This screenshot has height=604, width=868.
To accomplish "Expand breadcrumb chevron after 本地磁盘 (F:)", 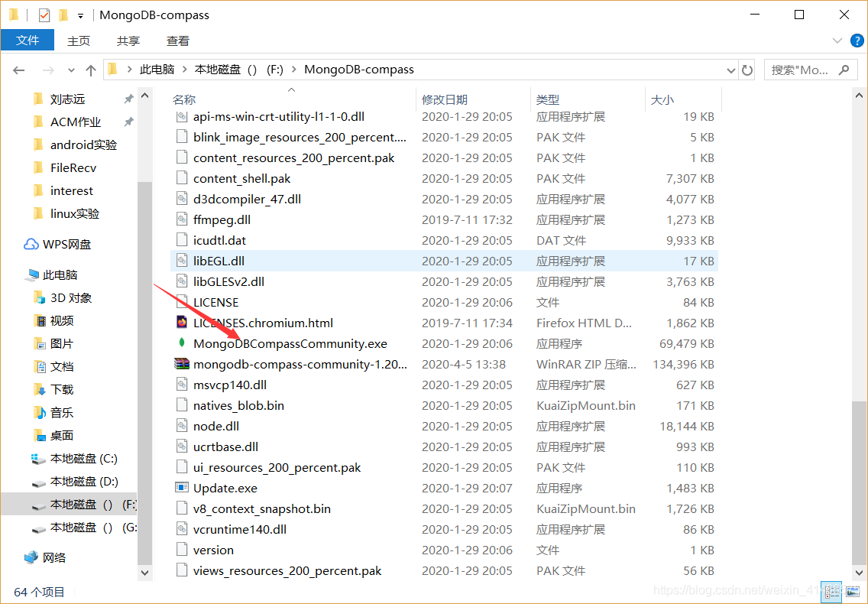I will tap(293, 70).
